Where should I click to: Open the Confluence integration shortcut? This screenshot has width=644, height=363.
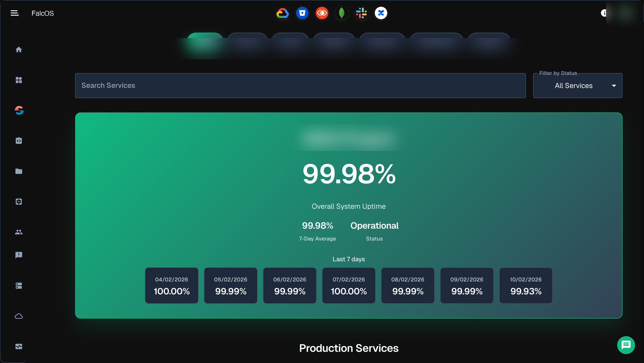(381, 13)
